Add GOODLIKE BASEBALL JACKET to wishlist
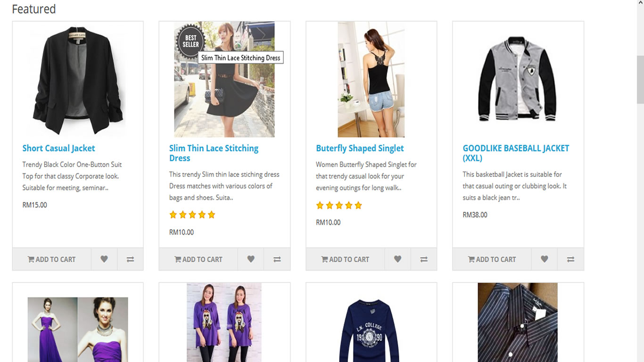This screenshot has width=644, height=362. (544, 259)
